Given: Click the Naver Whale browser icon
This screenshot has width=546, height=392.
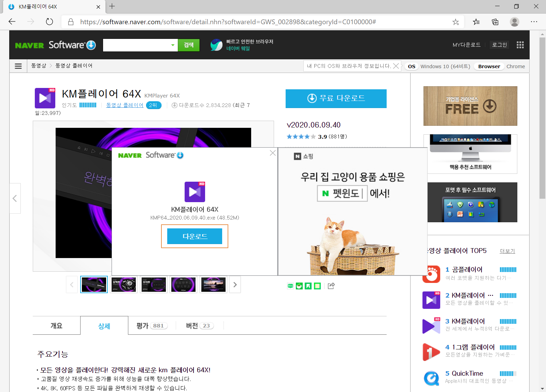Looking at the screenshot, I should point(216,45).
